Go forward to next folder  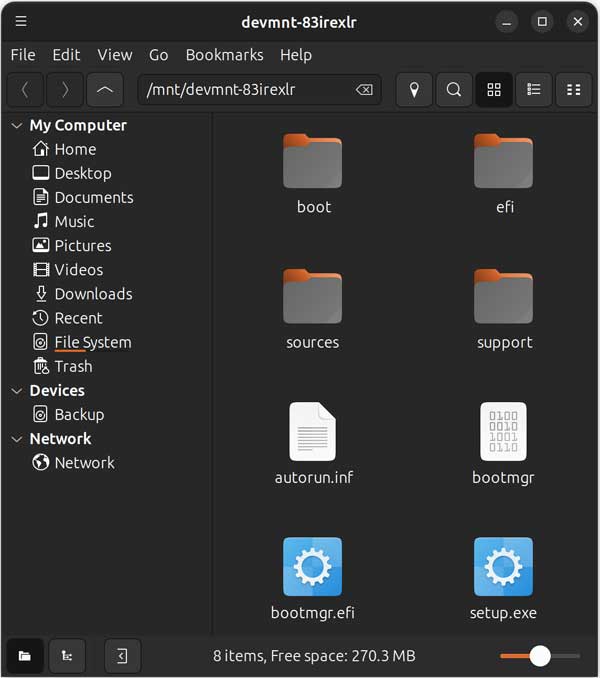[65, 90]
